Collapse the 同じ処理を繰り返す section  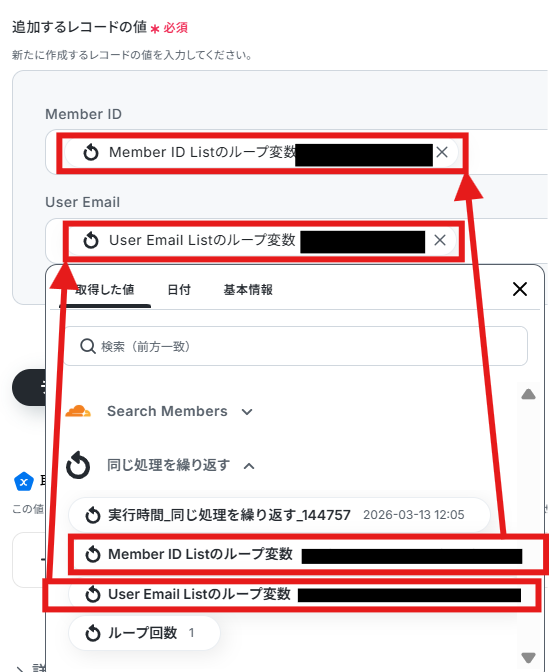point(249,466)
